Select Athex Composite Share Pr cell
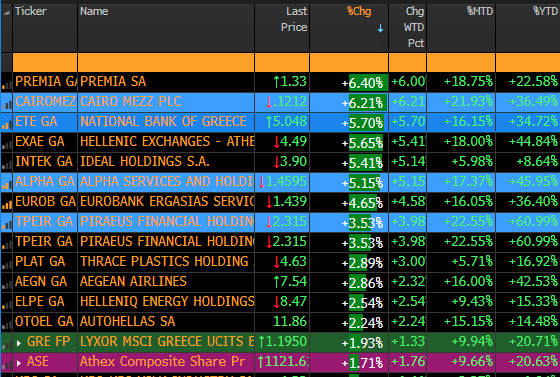560x377 pixels. click(166, 362)
